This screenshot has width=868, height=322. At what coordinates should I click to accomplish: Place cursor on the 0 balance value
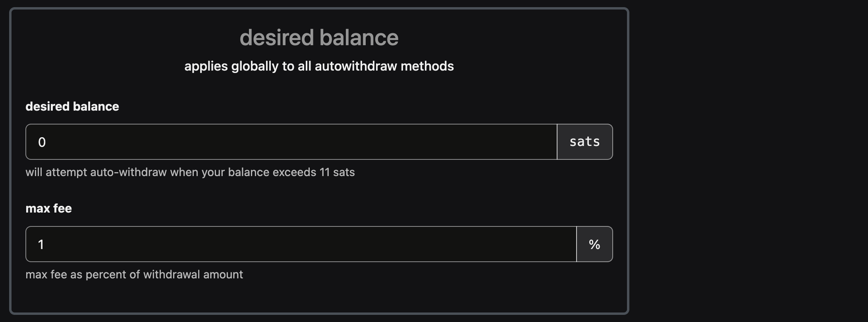(42, 142)
